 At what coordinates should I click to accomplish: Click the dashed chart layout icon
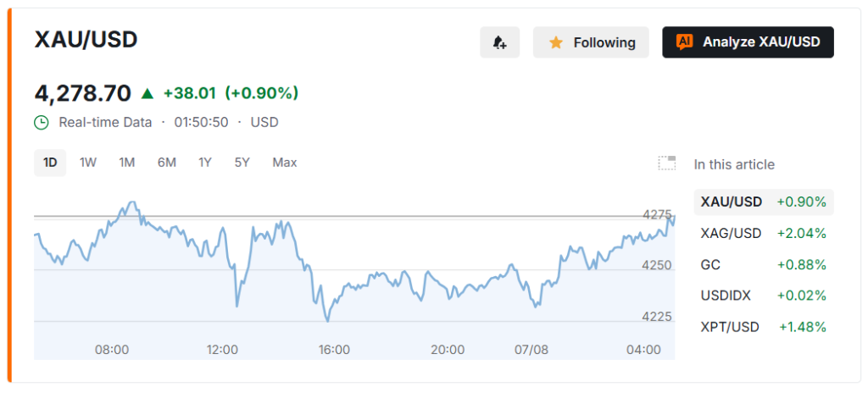[x=666, y=163]
